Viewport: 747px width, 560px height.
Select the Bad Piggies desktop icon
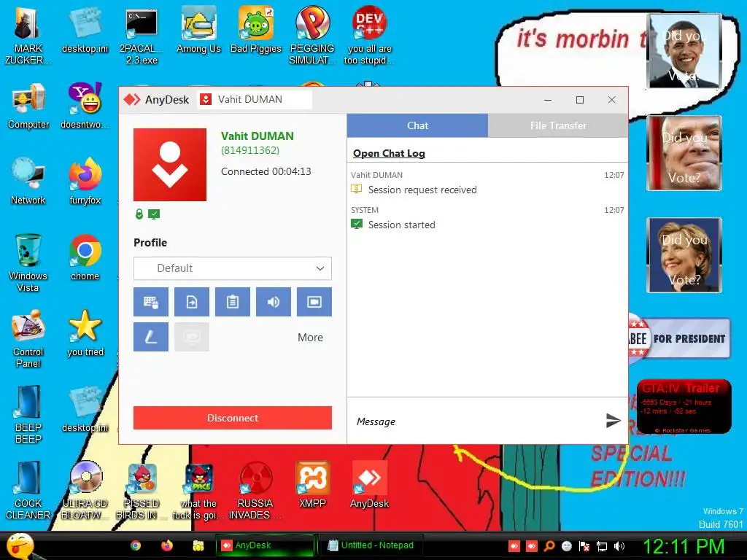tap(256, 29)
